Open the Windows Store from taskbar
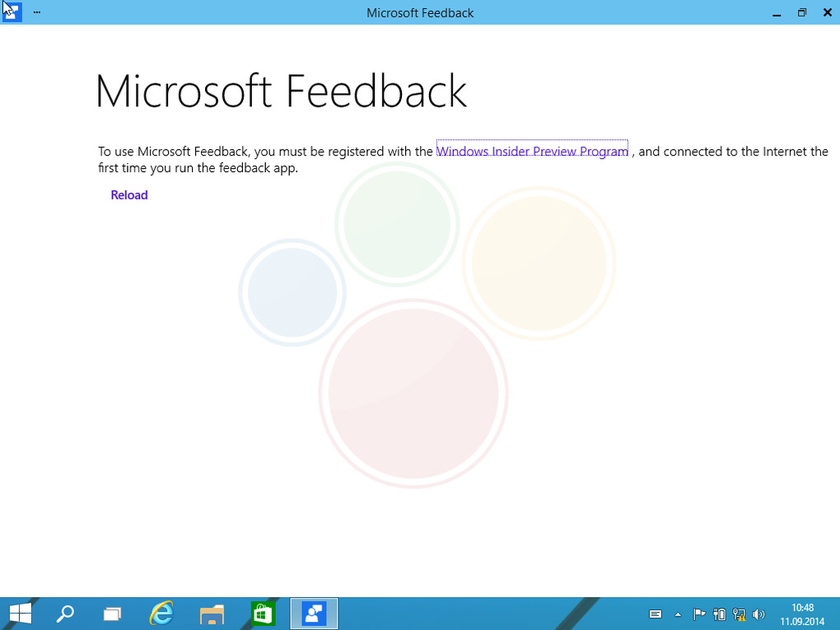The height and width of the screenshot is (630, 840). coord(262,614)
